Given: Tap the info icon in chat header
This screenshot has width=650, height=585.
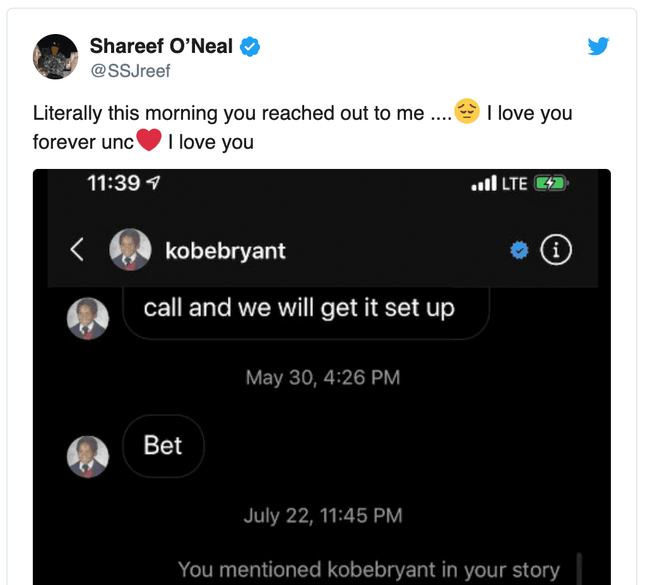Looking at the screenshot, I should pos(556,250).
